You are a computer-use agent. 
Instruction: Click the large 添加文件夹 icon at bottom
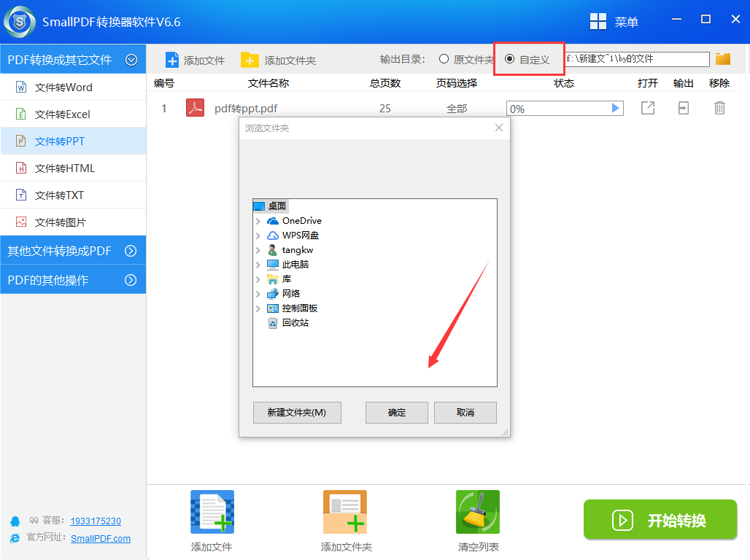pos(345,512)
